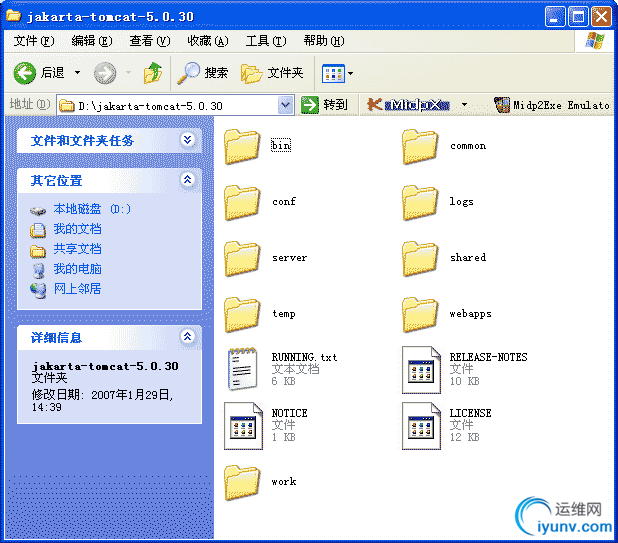Open 网上邻居 link
The width and height of the screenshot is (618, 543).
[x=78, y=289]
